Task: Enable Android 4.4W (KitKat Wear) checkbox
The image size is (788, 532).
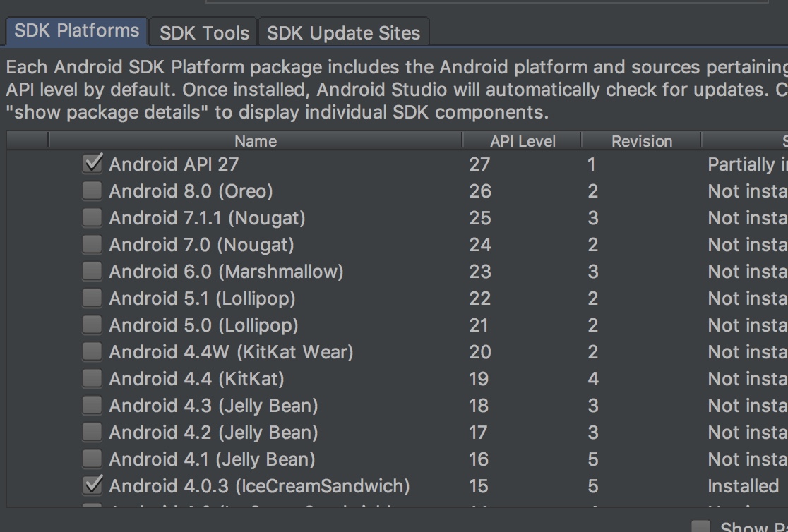Action: click(x=92, y=352)
